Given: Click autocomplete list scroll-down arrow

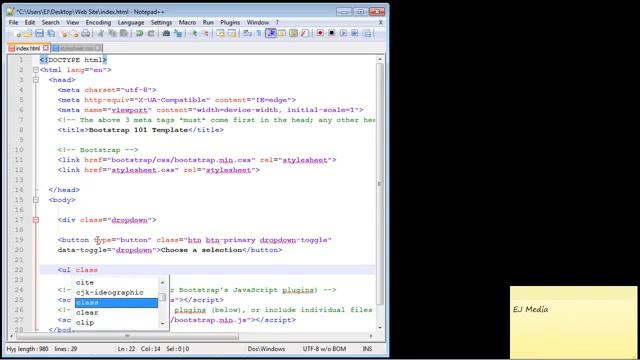Looking at the screenshot, I should point(162,323).
